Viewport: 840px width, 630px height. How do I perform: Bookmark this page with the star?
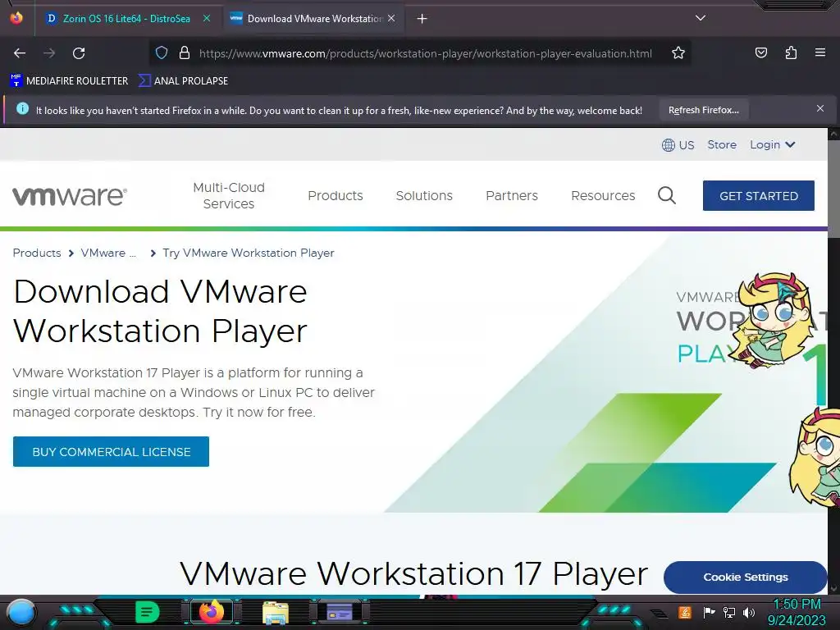pyautogui.click(x=678, y=53)
